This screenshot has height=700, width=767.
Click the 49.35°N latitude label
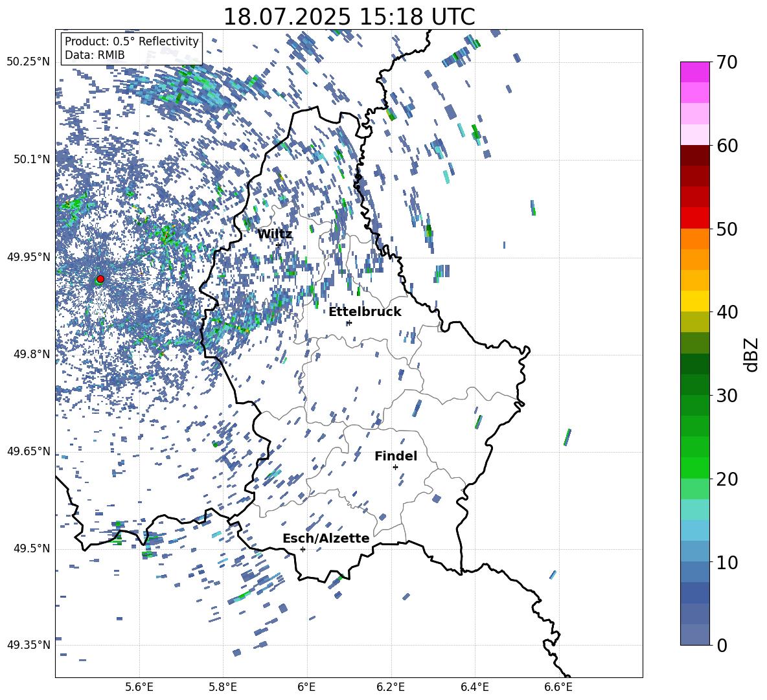[29, 645]
